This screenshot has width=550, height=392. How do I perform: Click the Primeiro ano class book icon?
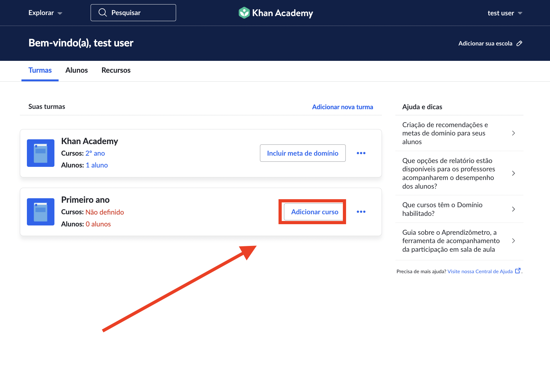pyautogui.click(x=41, y=212)
